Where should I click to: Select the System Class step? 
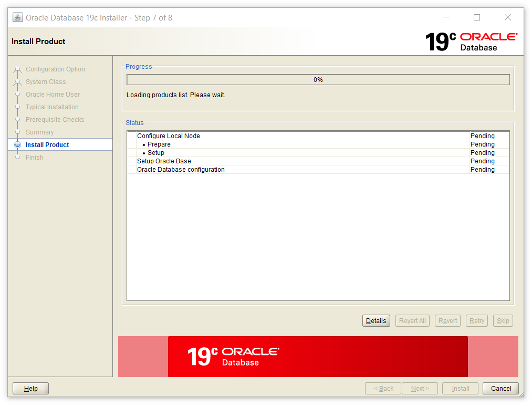46,82
